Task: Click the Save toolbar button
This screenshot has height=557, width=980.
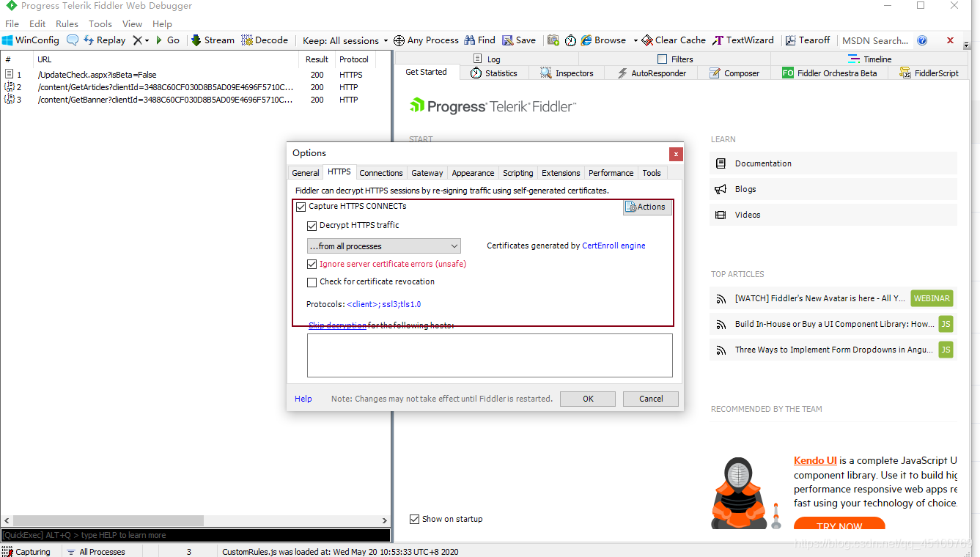Action: click(519, 40)
